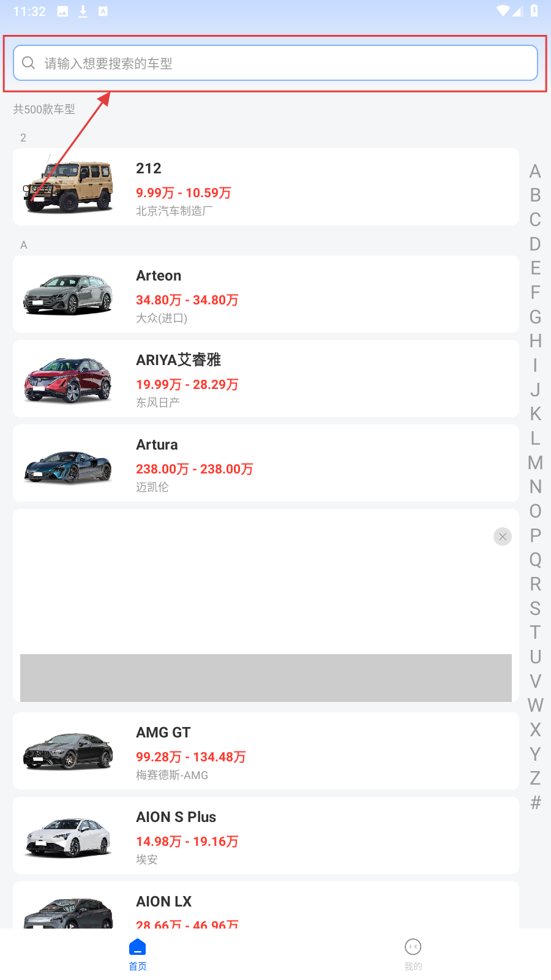551x980 pixels.
Task: Click the search magnifier icon
Action: click(x=28, y=62)
